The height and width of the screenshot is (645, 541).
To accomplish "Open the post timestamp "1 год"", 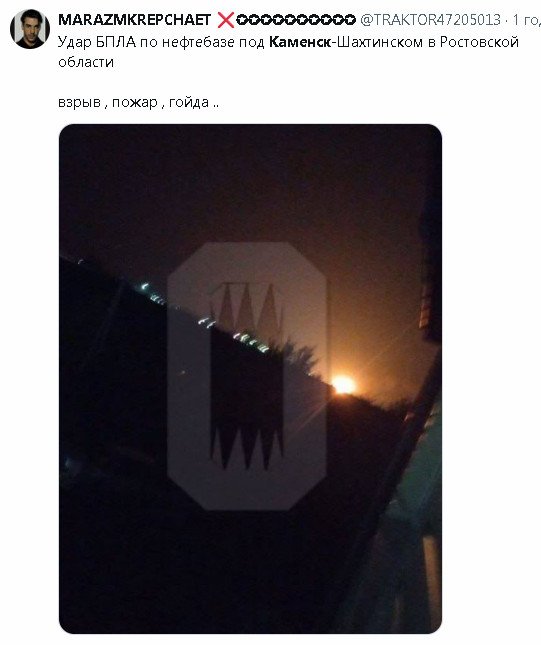I will click(x=526, y=20).
